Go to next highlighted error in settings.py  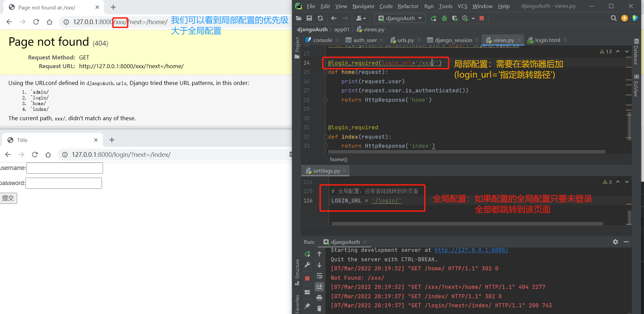click(x=627, y=182)
